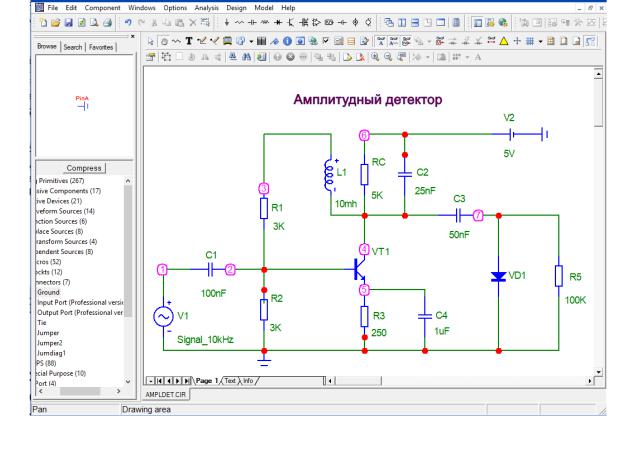Open the File menu
Viewport: 624px width, 454px height.
pos(53,8)
